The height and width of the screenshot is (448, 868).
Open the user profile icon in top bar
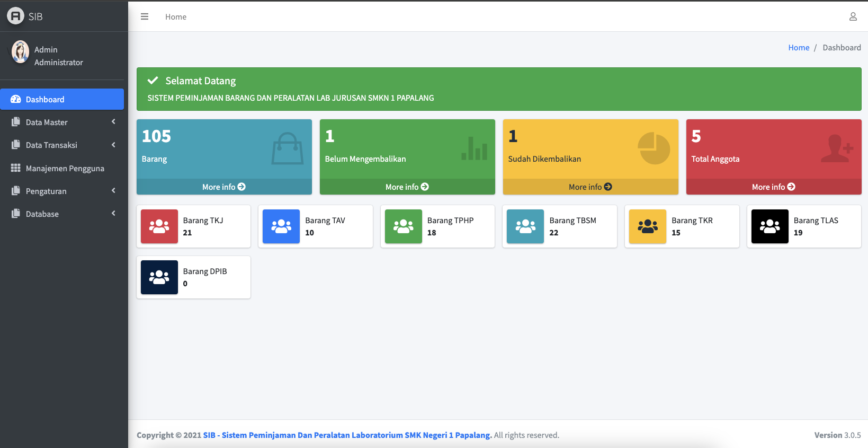853,17
